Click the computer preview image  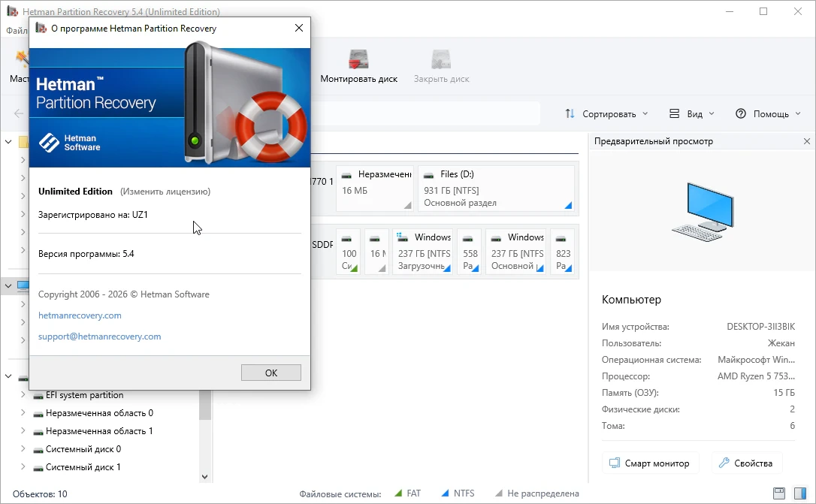[x=703, y=212]
